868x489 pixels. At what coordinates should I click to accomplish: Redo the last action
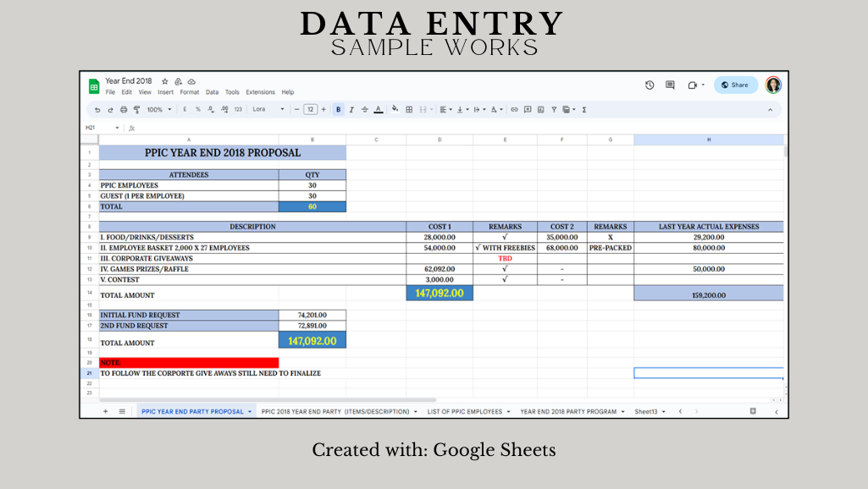coord(110,109)
